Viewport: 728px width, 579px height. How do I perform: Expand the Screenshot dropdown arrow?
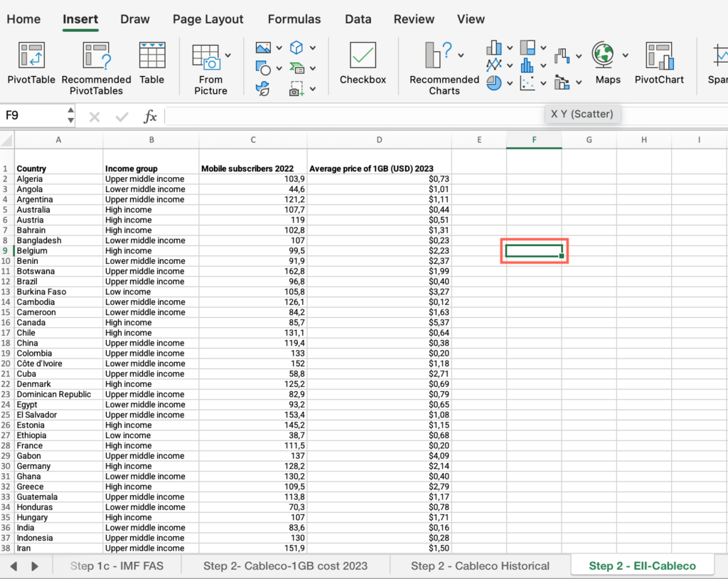click(x=313, y=89)
